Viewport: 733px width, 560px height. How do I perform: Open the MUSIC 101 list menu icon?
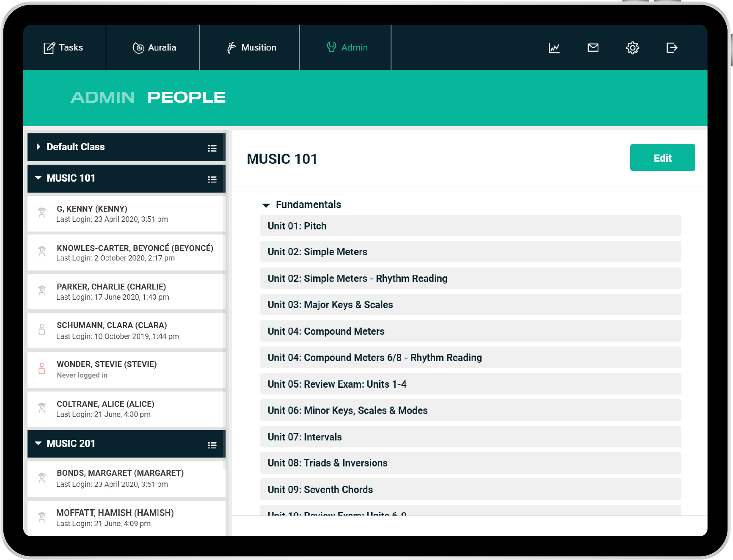tap(212, 179)
